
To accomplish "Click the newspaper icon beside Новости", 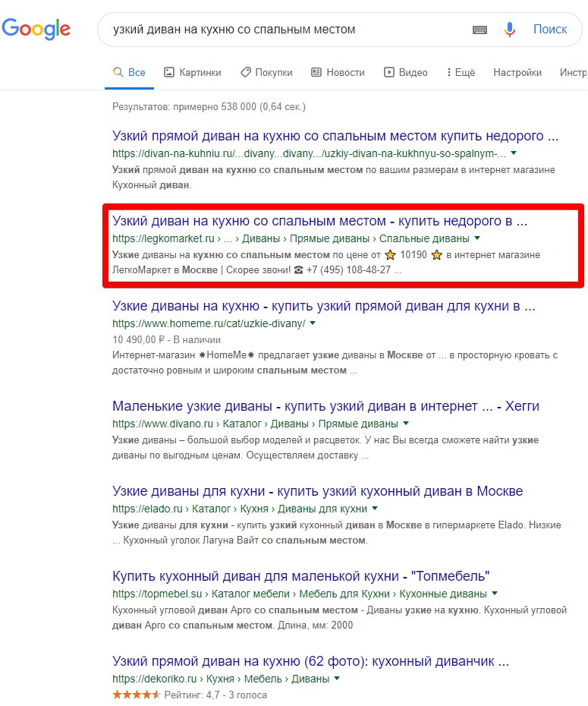I will point(316,72).
